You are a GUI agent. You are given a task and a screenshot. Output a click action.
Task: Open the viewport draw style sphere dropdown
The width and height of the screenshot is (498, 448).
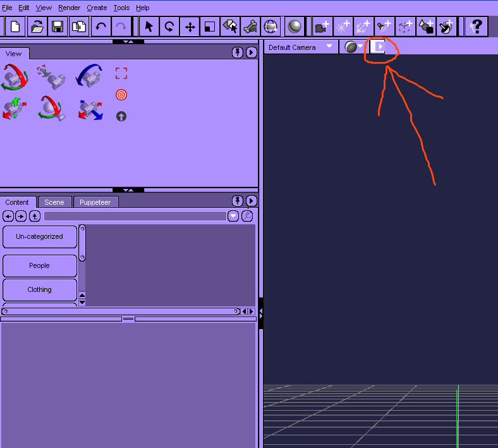pyautogui.click(x=353, y=47)
